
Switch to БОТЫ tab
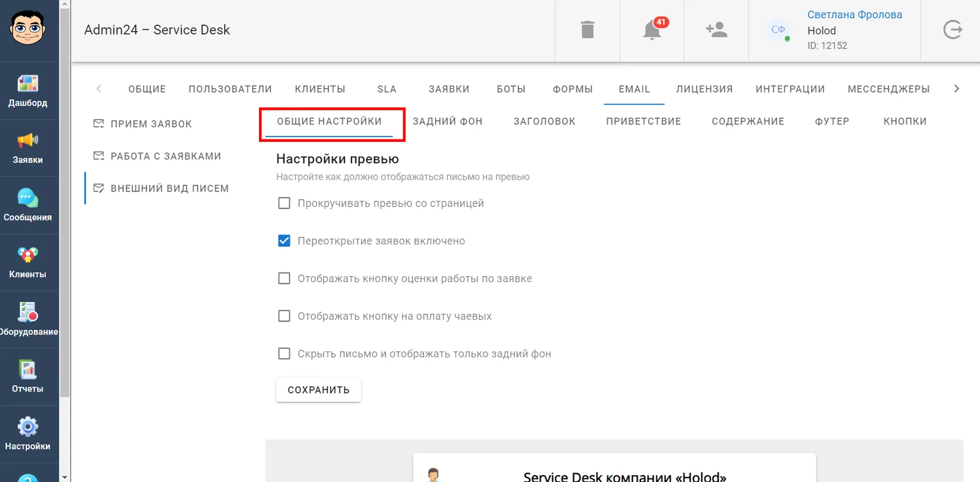511,89
